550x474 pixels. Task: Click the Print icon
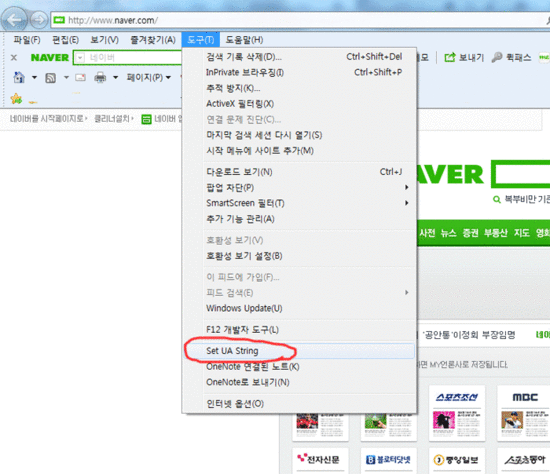tap(100, 77)
